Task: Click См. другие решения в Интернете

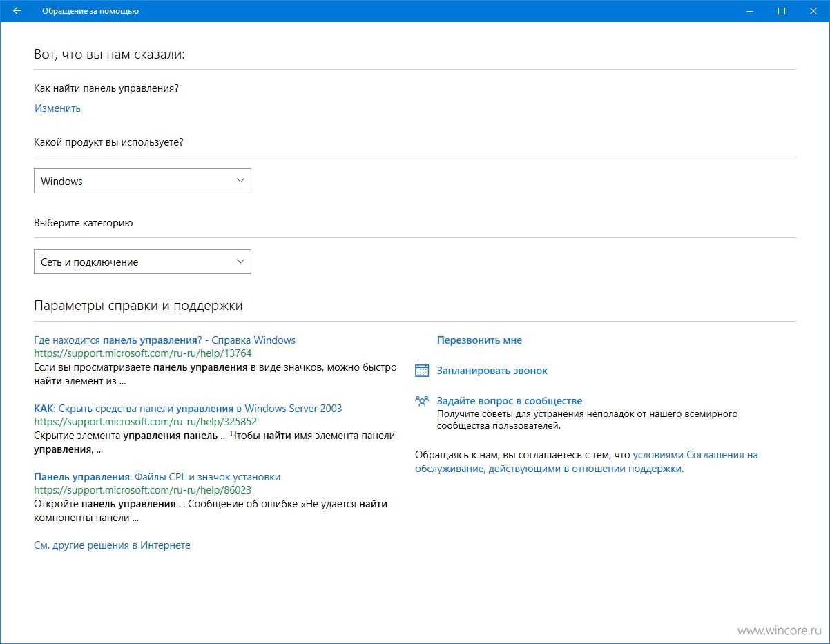Action: point(112,545)
